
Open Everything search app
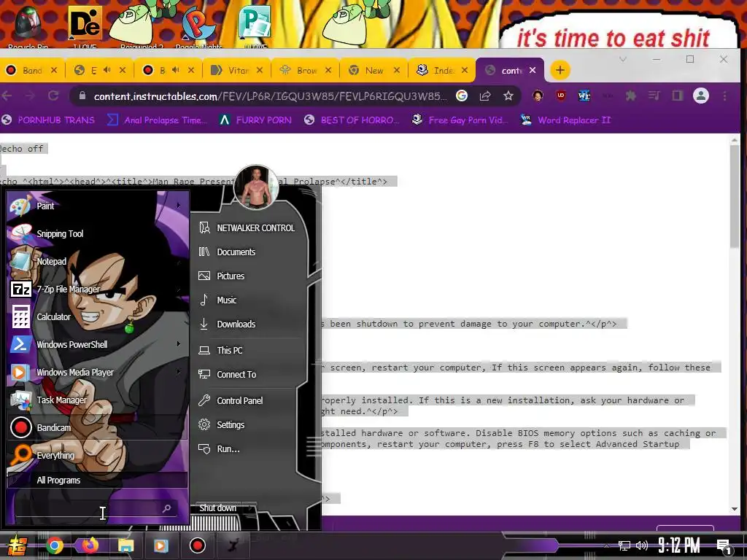[x=97, y=455]
